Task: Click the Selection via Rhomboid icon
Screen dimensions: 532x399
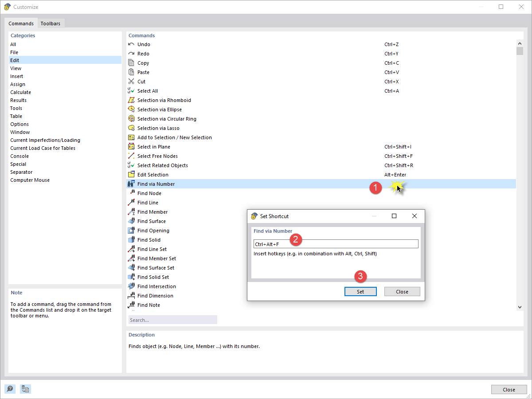Action: pyautogui.click(x=131, y=100)
